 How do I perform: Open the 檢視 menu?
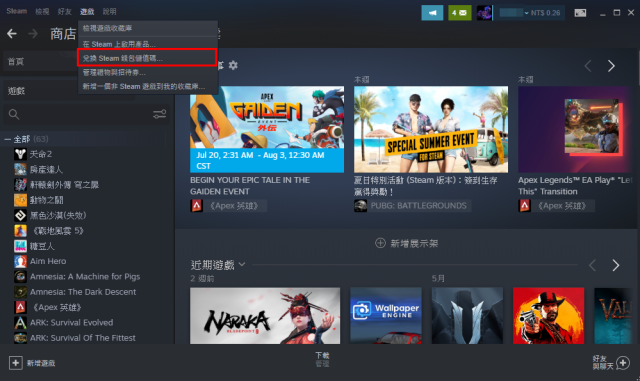[42, 11]
